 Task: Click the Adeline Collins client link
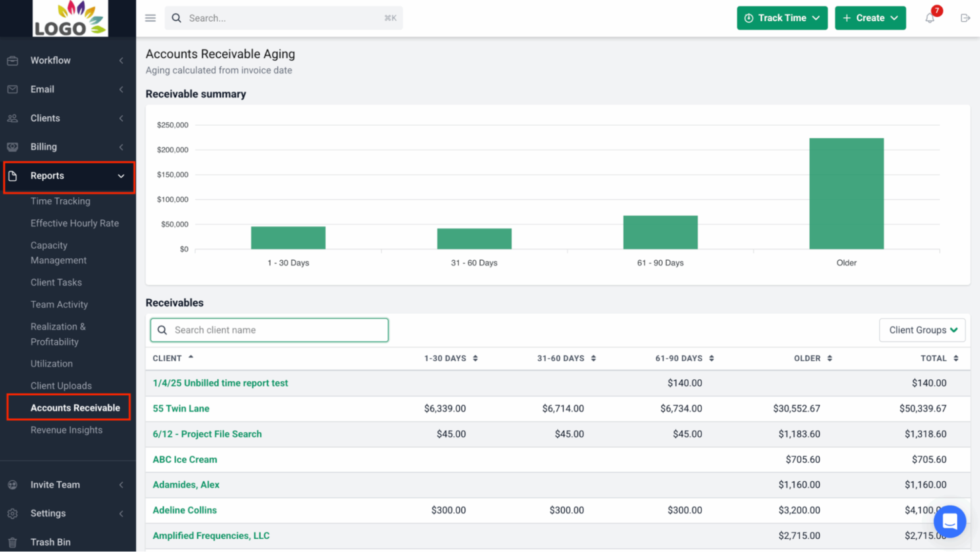coord(185,510)
